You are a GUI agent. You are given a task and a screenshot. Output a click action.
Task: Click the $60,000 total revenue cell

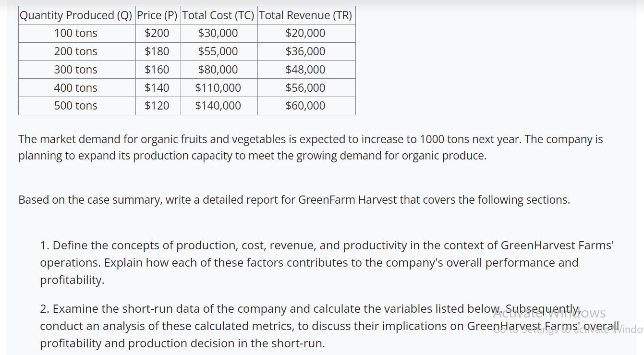[305, 106]
